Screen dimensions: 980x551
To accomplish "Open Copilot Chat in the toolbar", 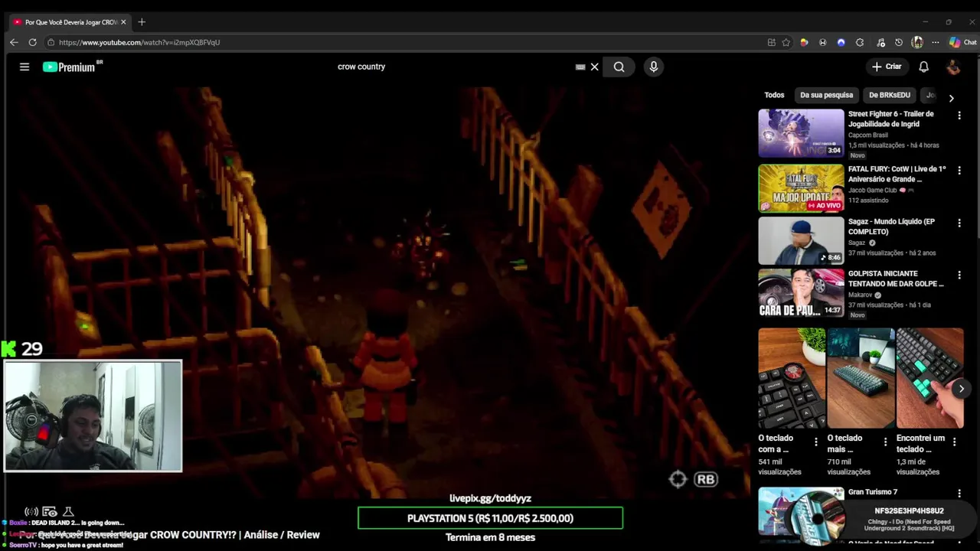I will tap(962, 42).
